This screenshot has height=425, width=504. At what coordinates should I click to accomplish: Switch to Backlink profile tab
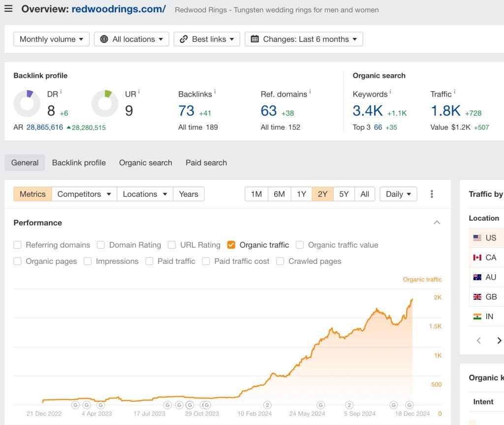click(x=79, y=163)
